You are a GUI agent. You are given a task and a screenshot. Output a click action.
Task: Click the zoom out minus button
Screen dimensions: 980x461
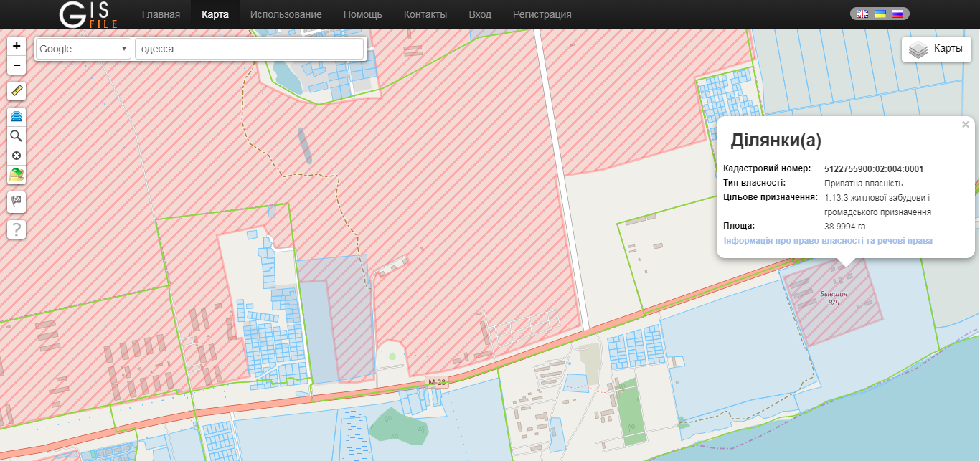tap(17, 65)
